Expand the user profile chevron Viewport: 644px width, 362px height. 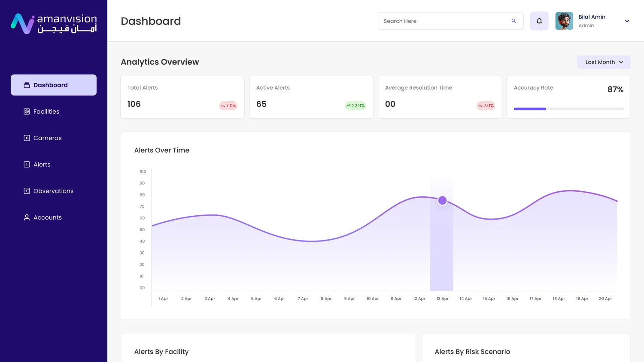[627, 21]
